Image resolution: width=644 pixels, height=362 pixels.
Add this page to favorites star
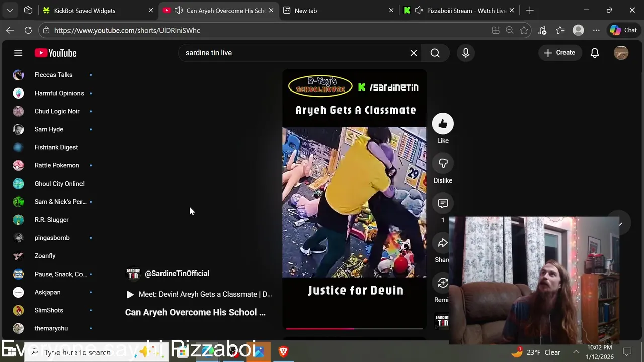524,30
